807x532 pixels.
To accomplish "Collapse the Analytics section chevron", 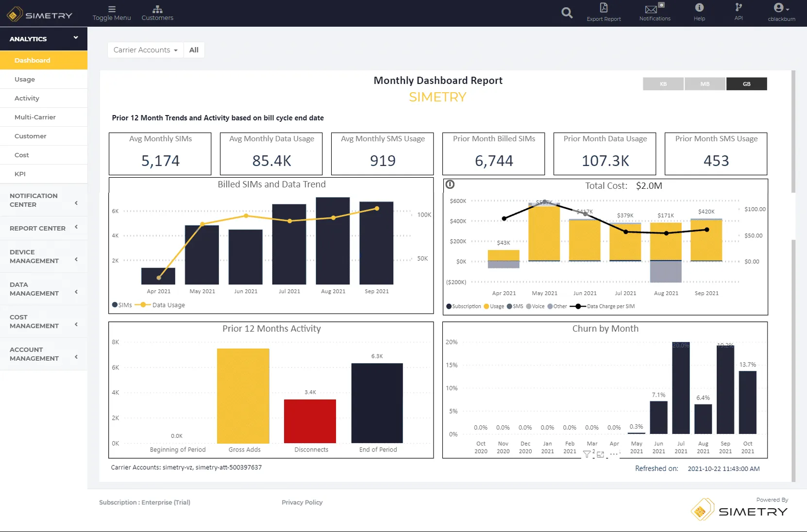I will 76,37.
